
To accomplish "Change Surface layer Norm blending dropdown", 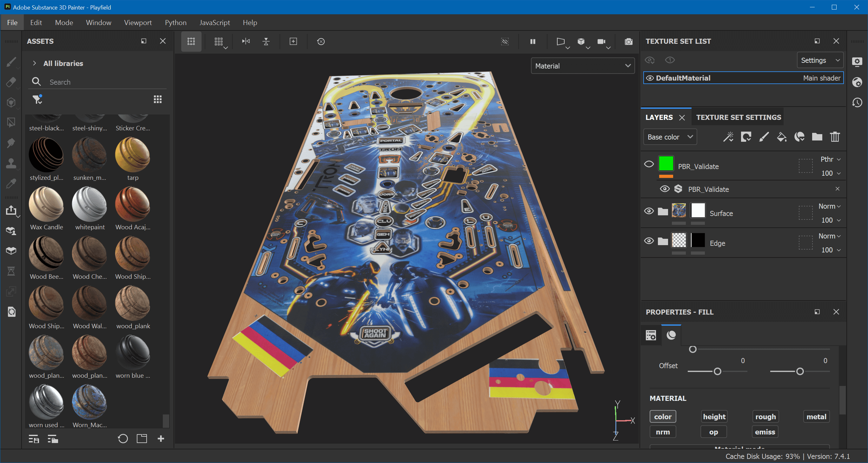I will click(x=829, y=206).
